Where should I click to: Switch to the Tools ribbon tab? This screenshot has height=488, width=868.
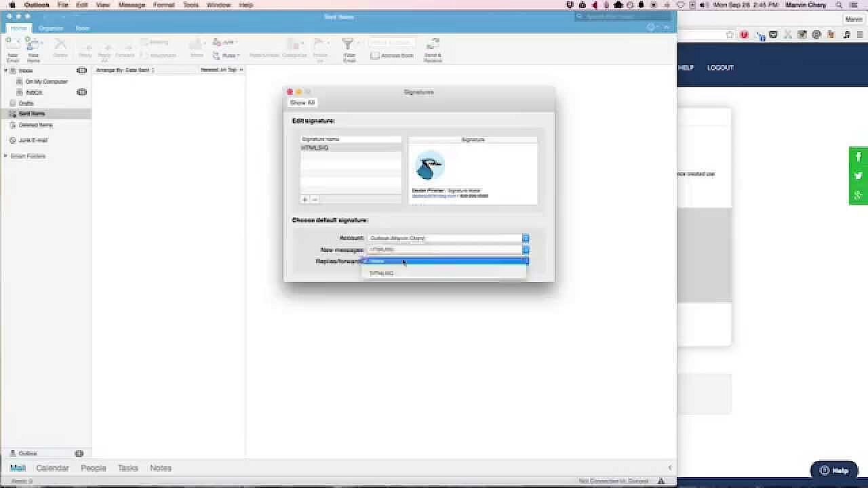coord(82,28)
